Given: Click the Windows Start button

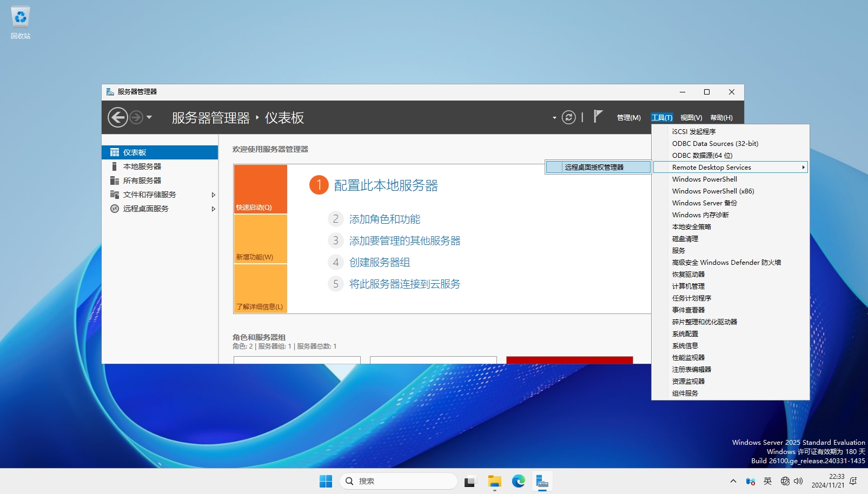Looking at the screenshot, I should click(x=326, y=481).
